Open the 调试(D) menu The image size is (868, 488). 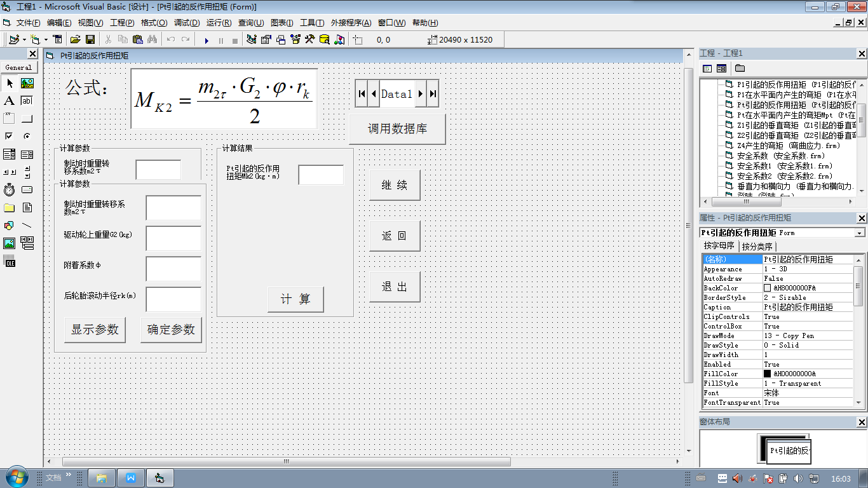(x=187, y=23)
